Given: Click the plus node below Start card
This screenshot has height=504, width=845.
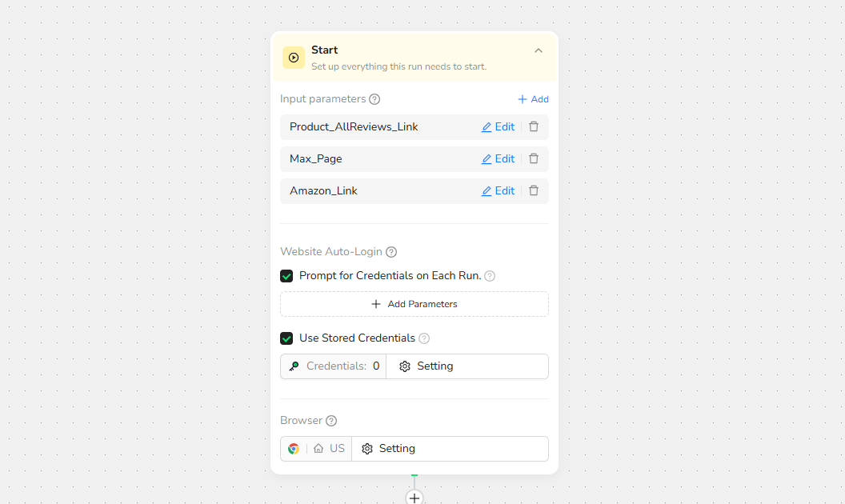Looking at the screenshot, I should click(x=414, y=497).
